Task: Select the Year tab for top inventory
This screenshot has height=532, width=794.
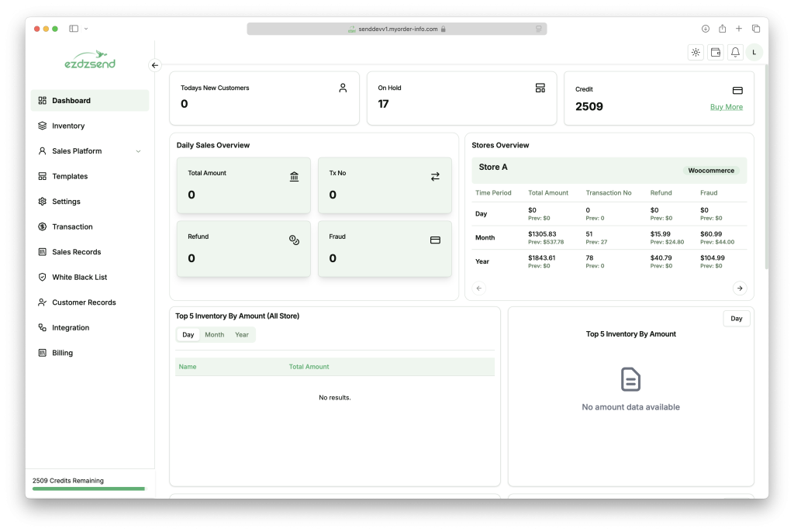Action: (x=242, y=335)
